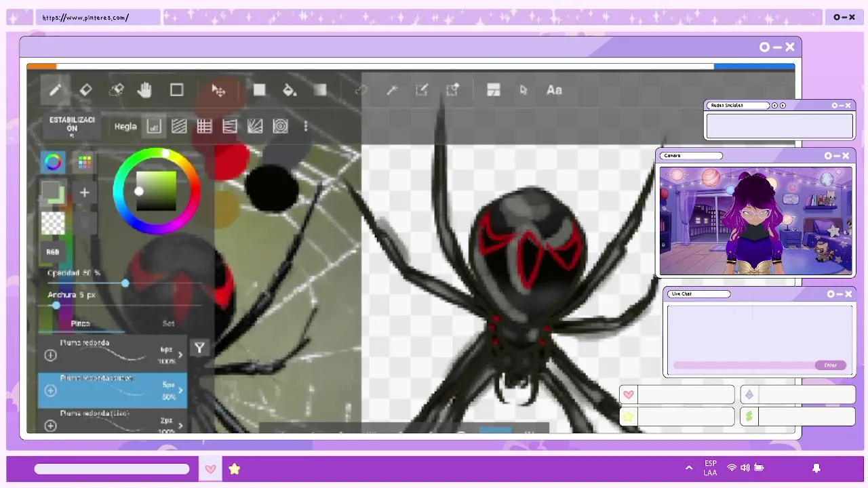Turn off the ruler
The image size is (868, 488).
(x=154, y=126)
